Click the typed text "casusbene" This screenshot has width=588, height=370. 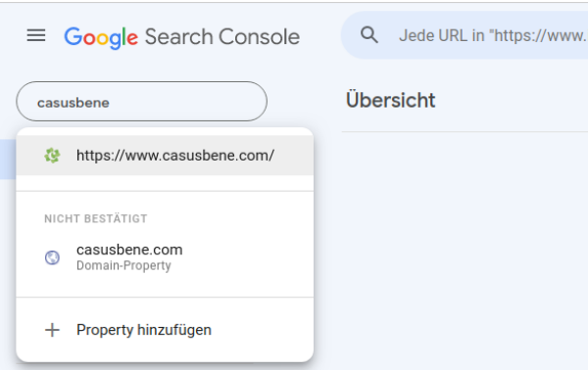pos(73,103)
